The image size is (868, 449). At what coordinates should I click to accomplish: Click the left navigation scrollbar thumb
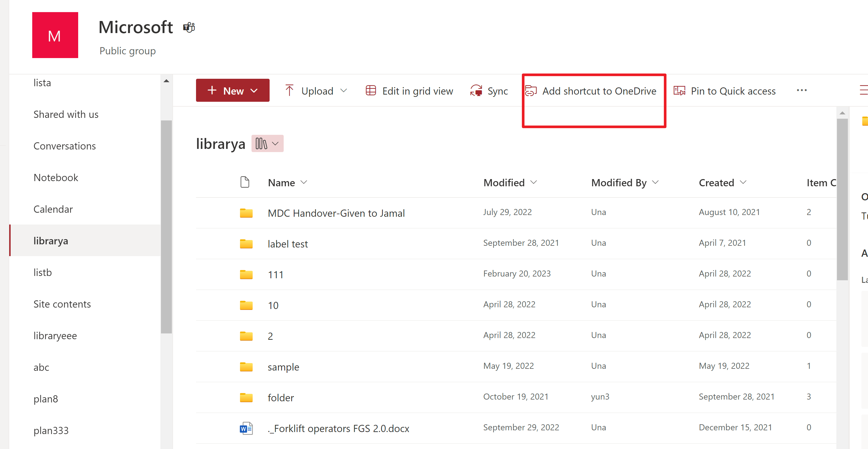[166, 227]
